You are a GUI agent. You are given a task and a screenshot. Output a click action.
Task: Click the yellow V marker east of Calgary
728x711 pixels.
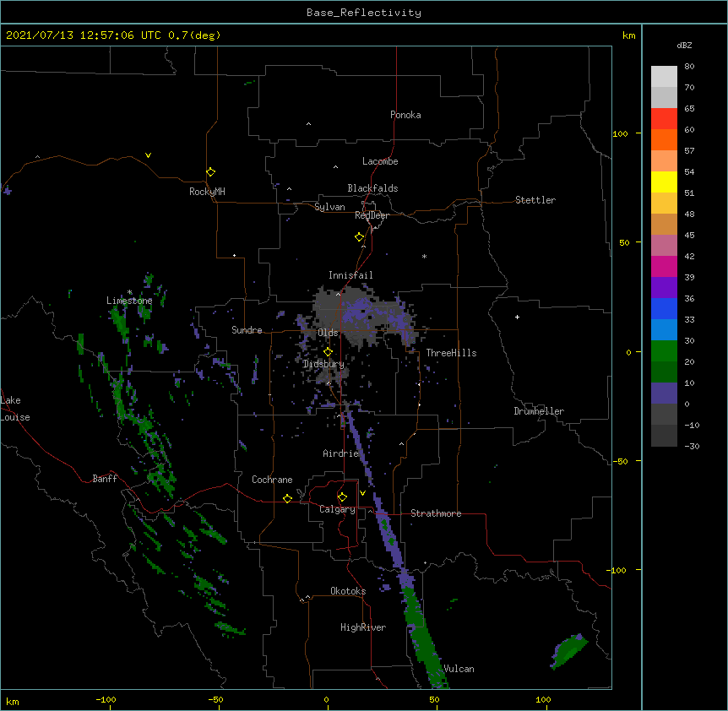(x=362, y=493)
